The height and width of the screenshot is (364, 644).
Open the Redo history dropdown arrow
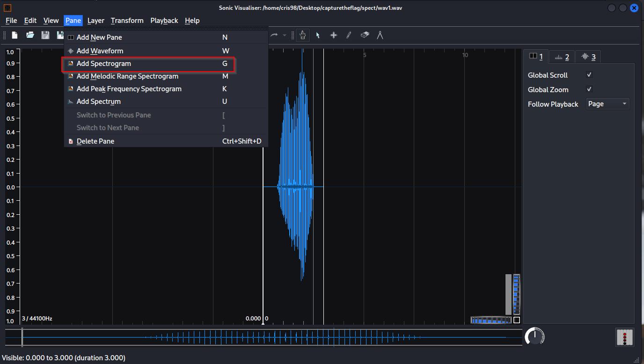click(285, 35)
